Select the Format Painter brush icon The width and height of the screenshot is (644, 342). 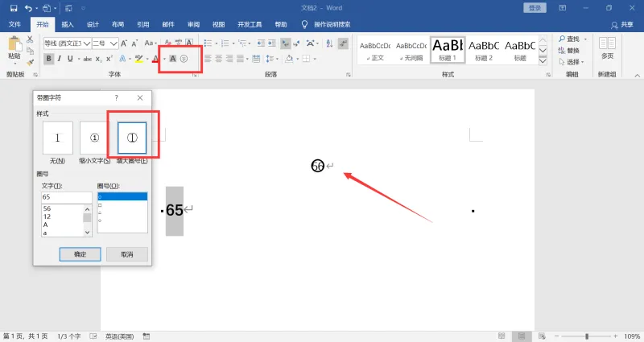click(30, 62)
